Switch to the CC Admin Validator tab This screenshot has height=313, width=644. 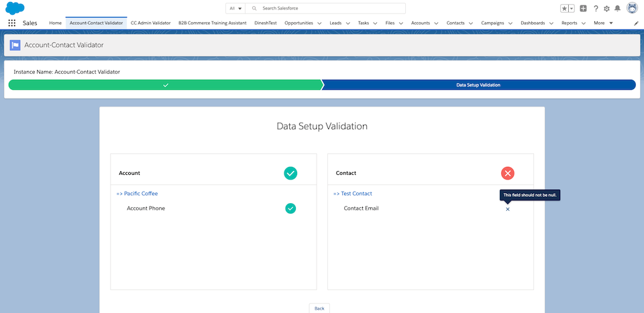pyautogui.click(x=150, y=23)
